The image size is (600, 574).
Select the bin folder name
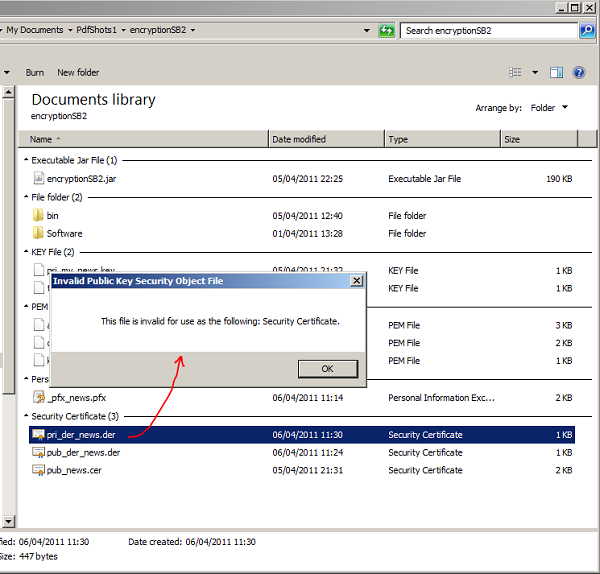click(x=52, y=215)
